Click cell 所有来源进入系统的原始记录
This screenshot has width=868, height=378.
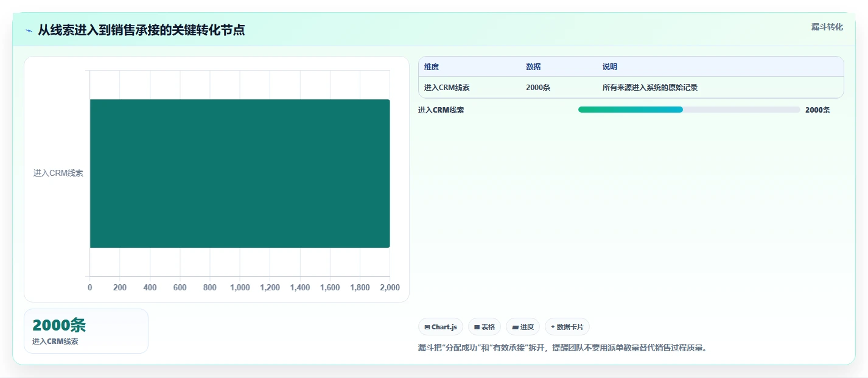650,88
